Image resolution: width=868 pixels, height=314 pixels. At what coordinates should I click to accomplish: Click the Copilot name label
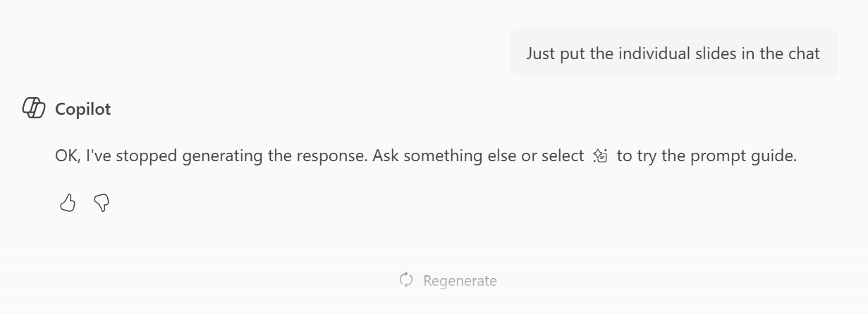click(83, 109)
